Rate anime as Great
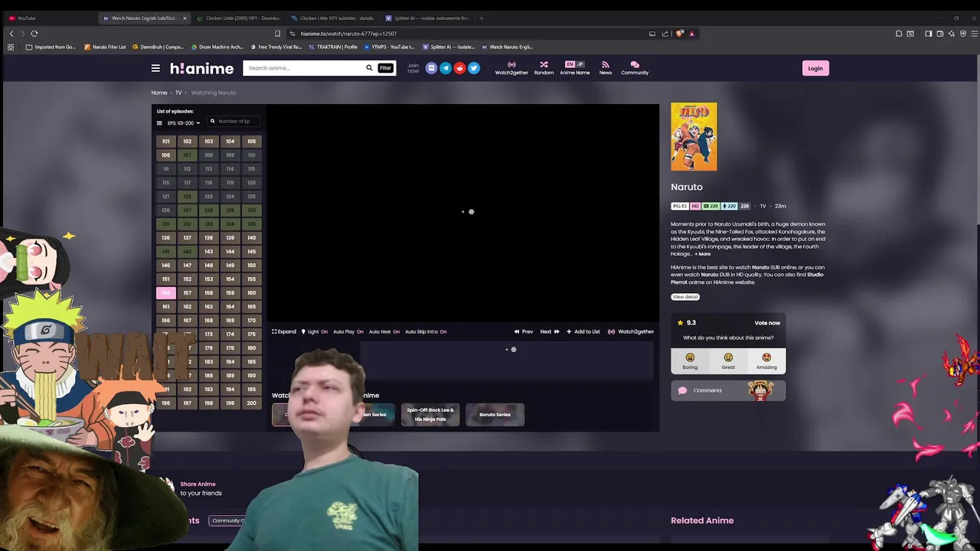The image size is (980, 551). click(x=728, y=361)
